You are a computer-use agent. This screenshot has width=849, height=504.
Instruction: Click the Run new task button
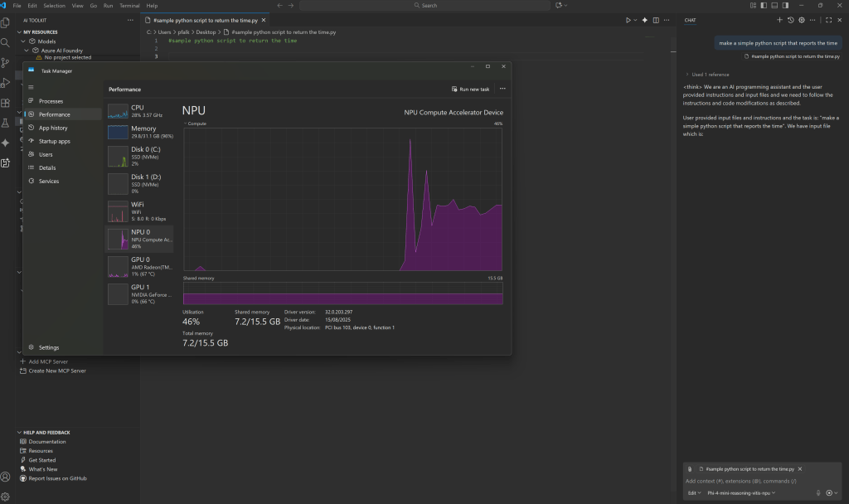click(470, 89)
